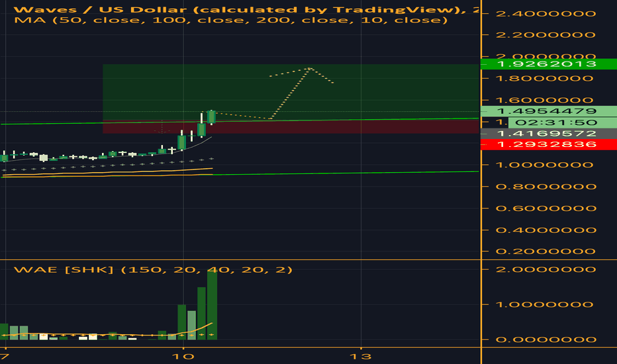Screen dimensions: 617x364
Task: Select the latest green candlestick
Action: coord(211,117)
